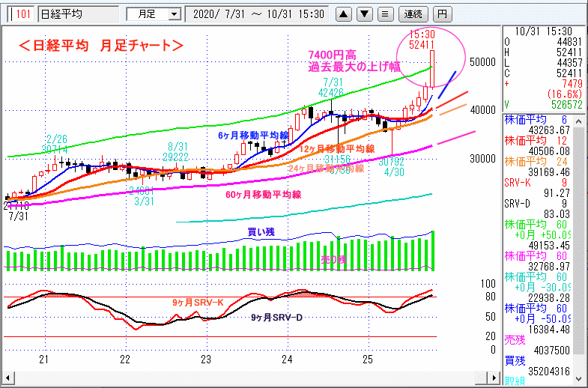Click the 9ヶ月SRV-K label
The image size is (588, 388).
coord(198,302)
